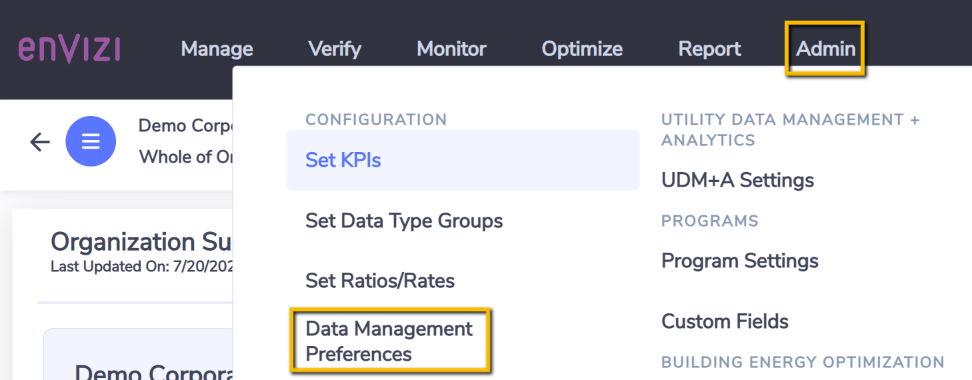The image size is (972, 380).
Task: Click the Organization Summary title
Action: tap(141, 242)
